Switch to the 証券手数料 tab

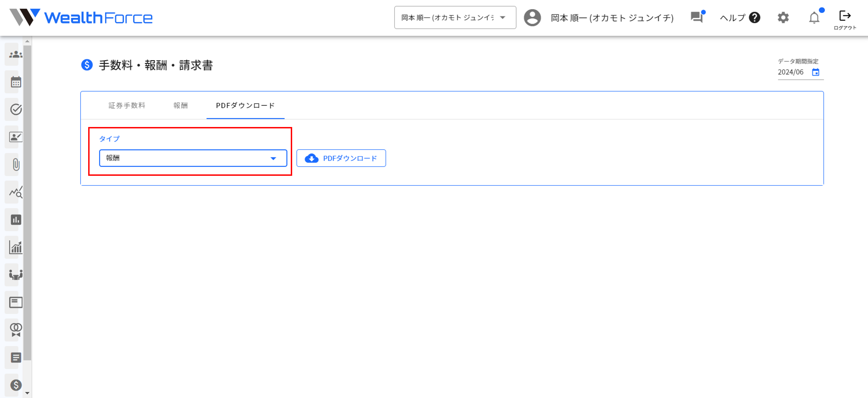click(x=127, y=105)
